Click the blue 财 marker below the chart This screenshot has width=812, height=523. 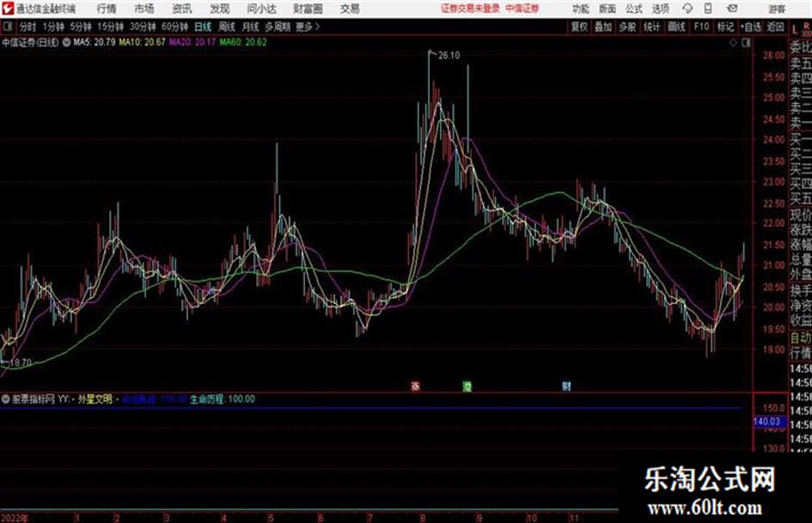(566, 386)
